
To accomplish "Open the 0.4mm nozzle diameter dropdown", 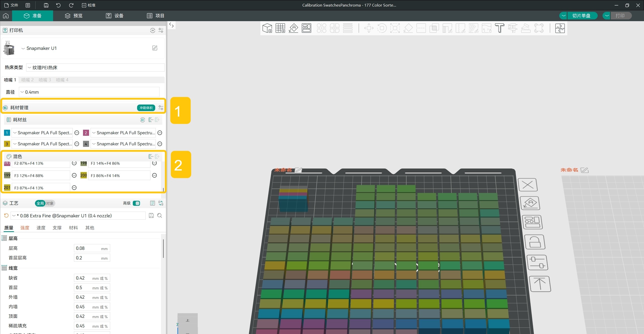I will tap(89, 92).
